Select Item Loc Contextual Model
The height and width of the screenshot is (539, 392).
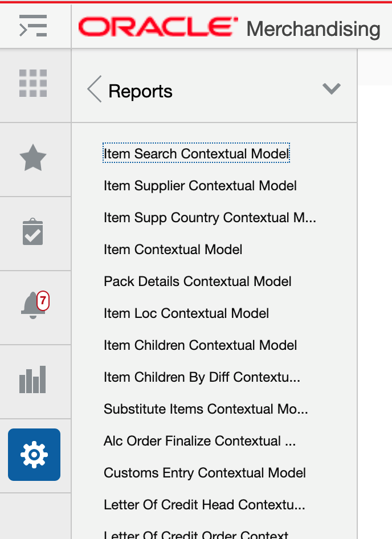[186, 313]
